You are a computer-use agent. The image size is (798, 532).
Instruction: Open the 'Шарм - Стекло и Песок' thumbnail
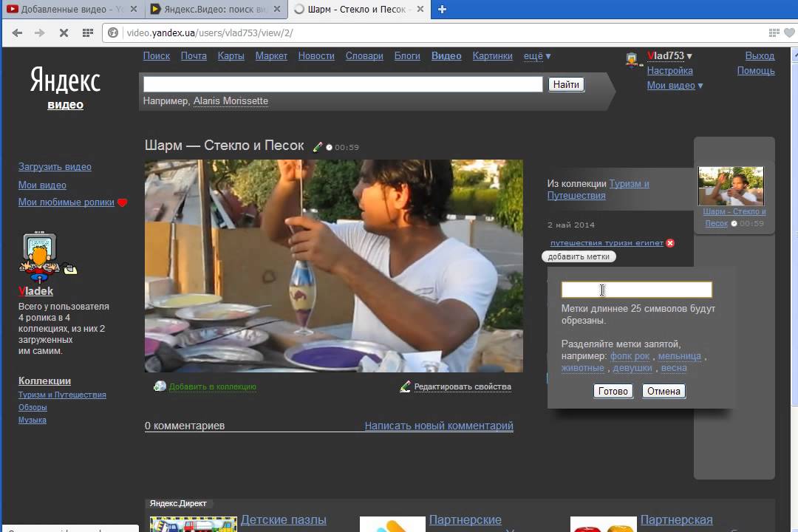tap(731, 185)
